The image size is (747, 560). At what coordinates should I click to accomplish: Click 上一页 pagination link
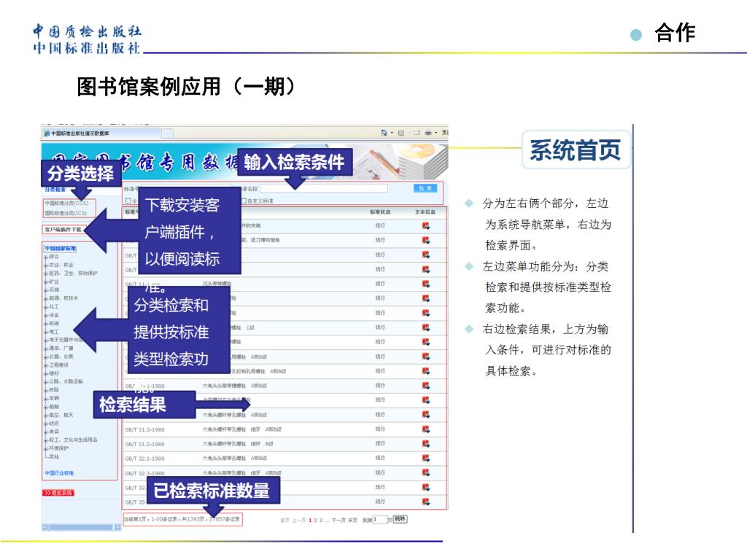298,520
